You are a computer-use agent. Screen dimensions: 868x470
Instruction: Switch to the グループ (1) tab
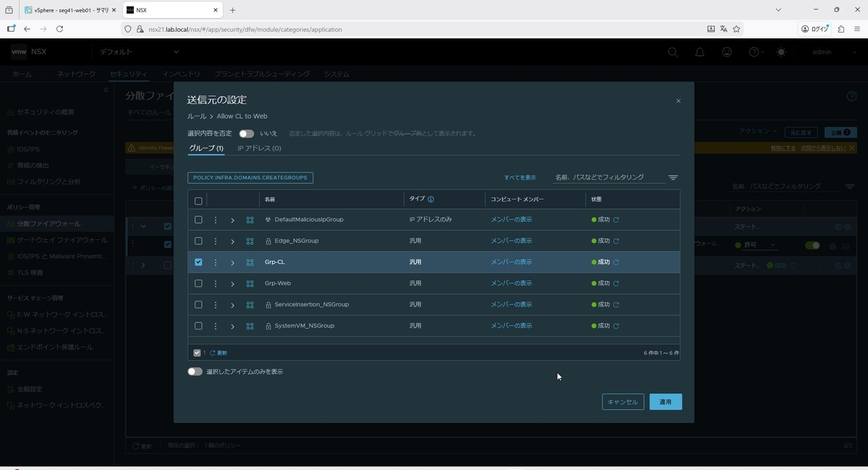click(x=206, y=148)
